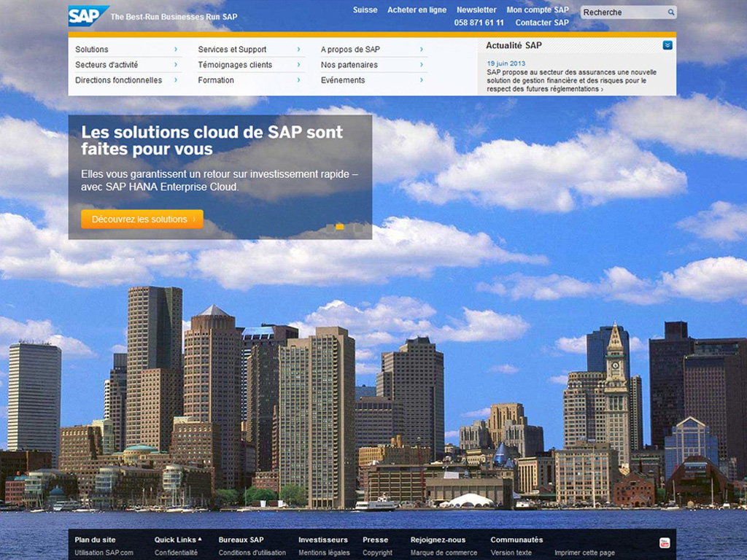Viewport: 747px width, 560px height.
Task: Open Confidentialité footer link
Action: coord(176,553)
